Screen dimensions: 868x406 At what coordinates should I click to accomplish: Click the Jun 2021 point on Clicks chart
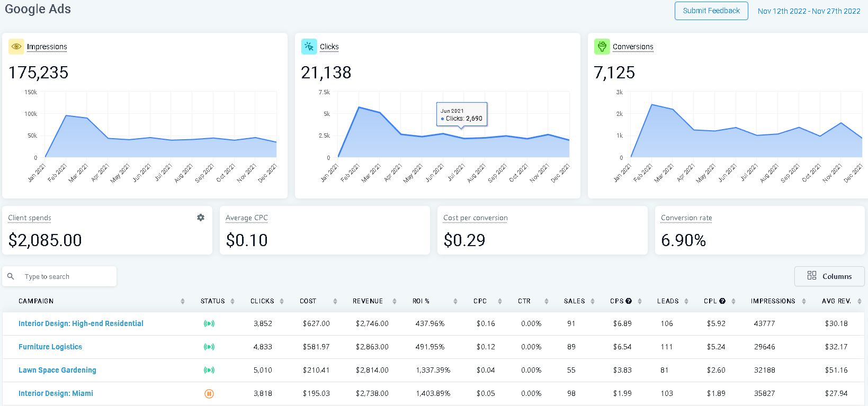443,133
